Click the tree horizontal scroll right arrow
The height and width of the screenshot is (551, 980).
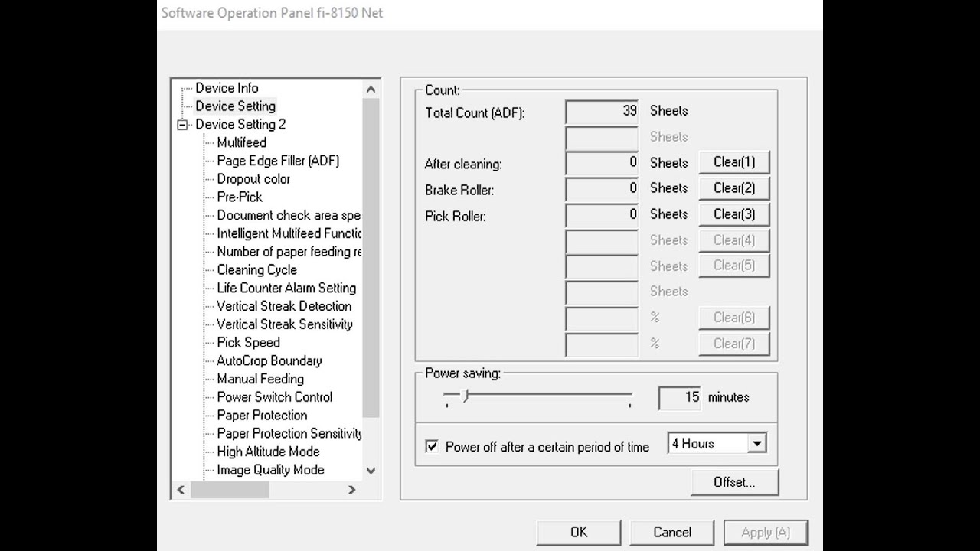[x=352, y=490]
